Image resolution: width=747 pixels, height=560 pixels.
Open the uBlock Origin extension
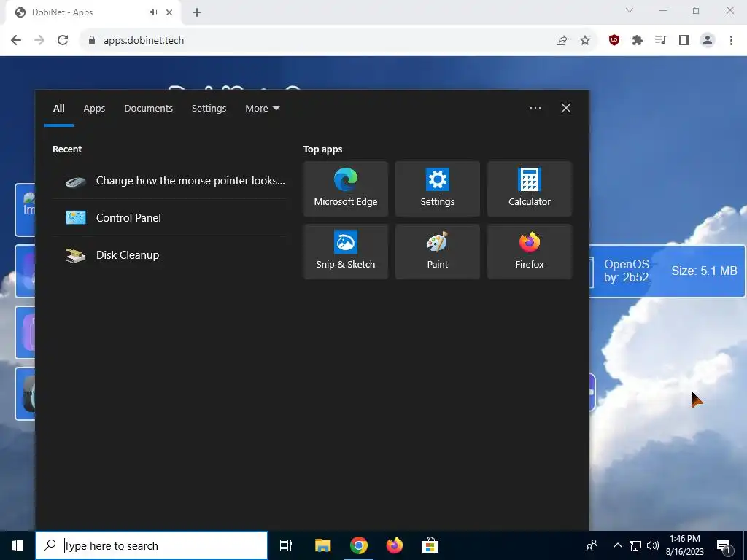614,41
